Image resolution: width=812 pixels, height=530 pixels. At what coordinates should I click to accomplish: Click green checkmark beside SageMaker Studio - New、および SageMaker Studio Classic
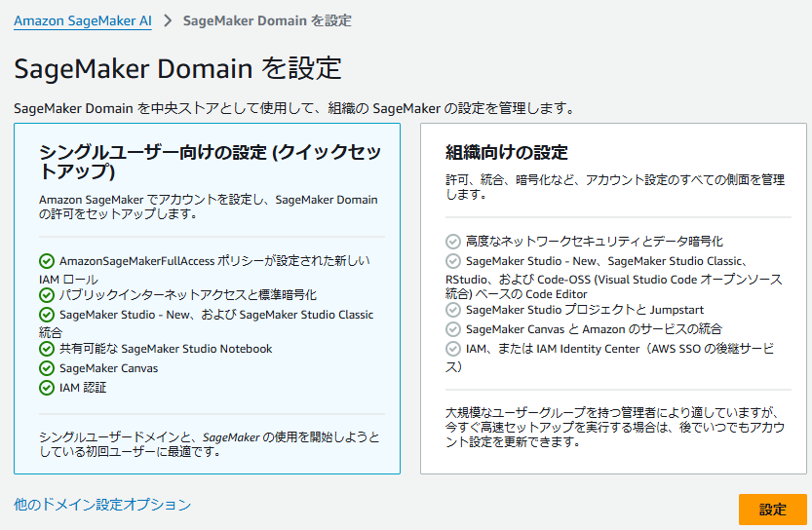pos(47,315)
